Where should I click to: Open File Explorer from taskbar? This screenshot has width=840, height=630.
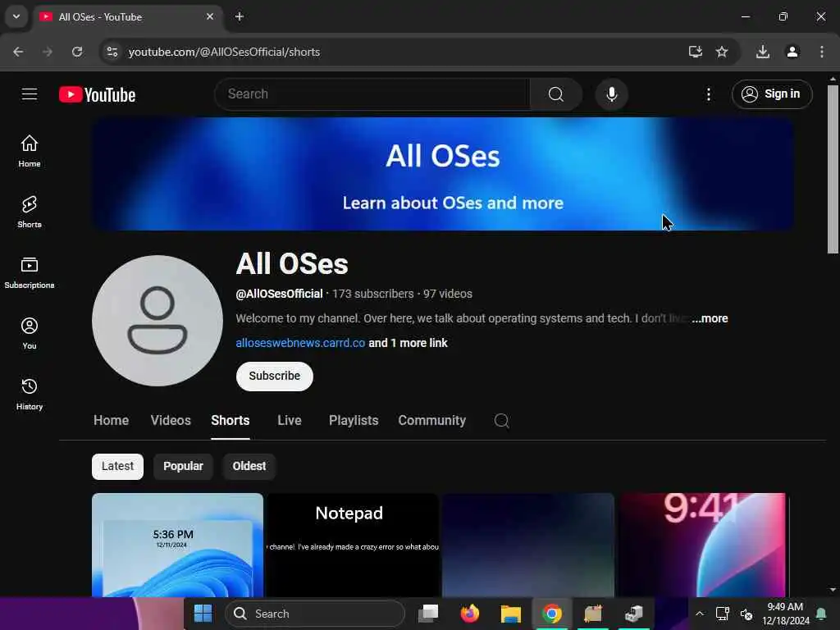pyautogui.click(x=510, y=614)
